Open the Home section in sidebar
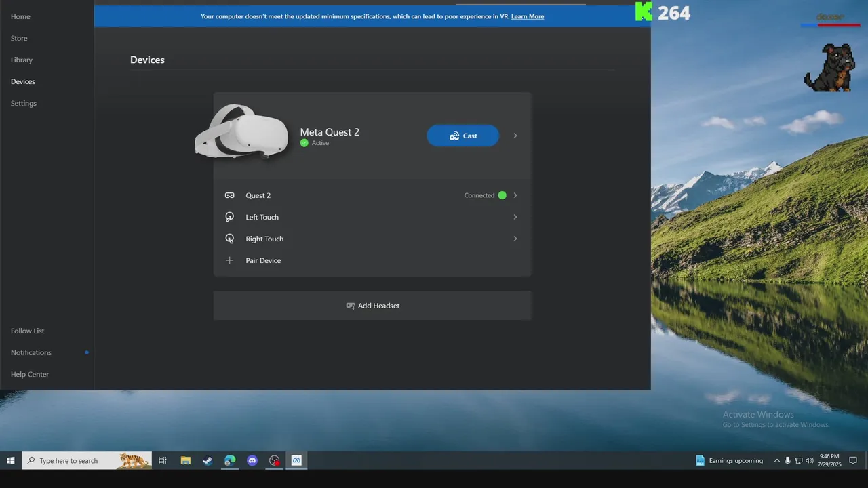Image resolution: width=868 pixels, height=488 pixels. point(20,16)
